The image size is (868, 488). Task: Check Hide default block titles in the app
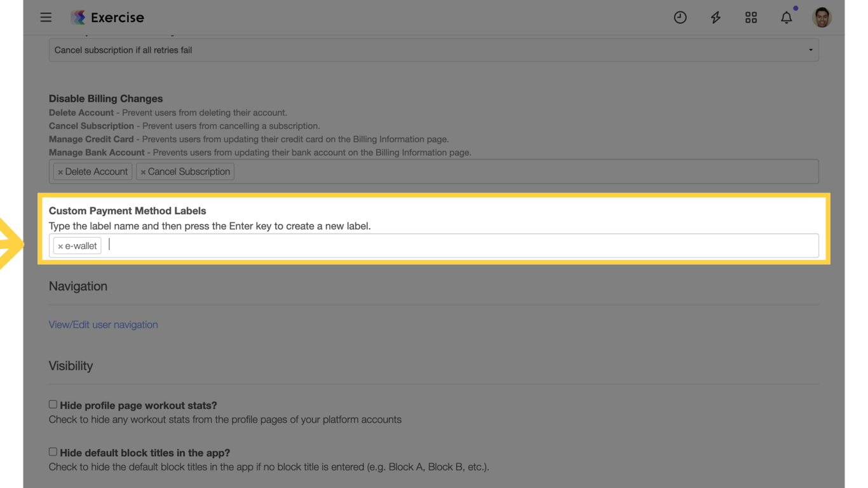coord(53,452)
